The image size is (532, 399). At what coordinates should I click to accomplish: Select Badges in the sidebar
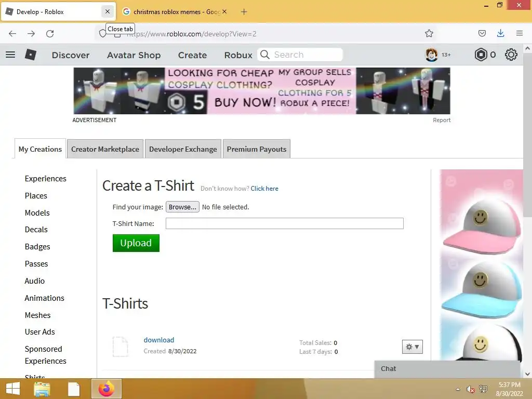37,247
